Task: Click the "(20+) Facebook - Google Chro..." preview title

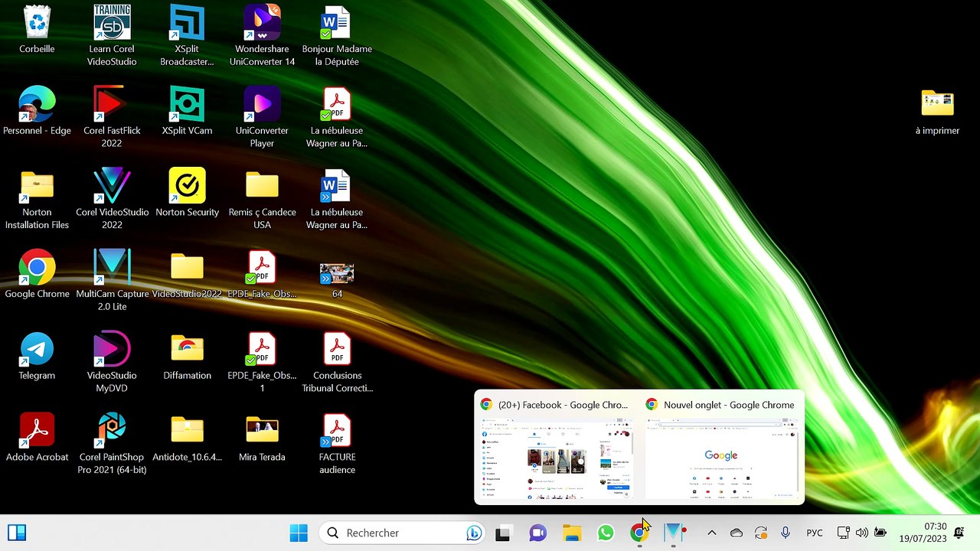Action: coord(563,405)
